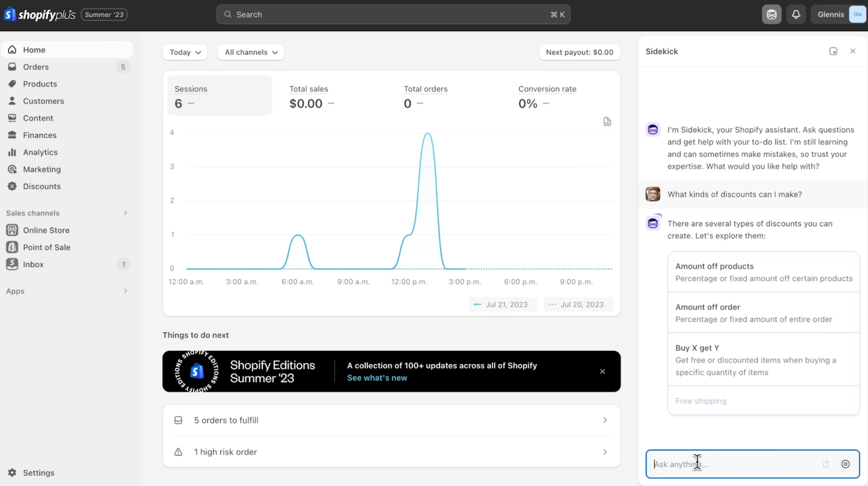This screenshot has height=486, width=868.
Task: Dismiss the Shopify Editions banner
Action: [x=602, y=372]
